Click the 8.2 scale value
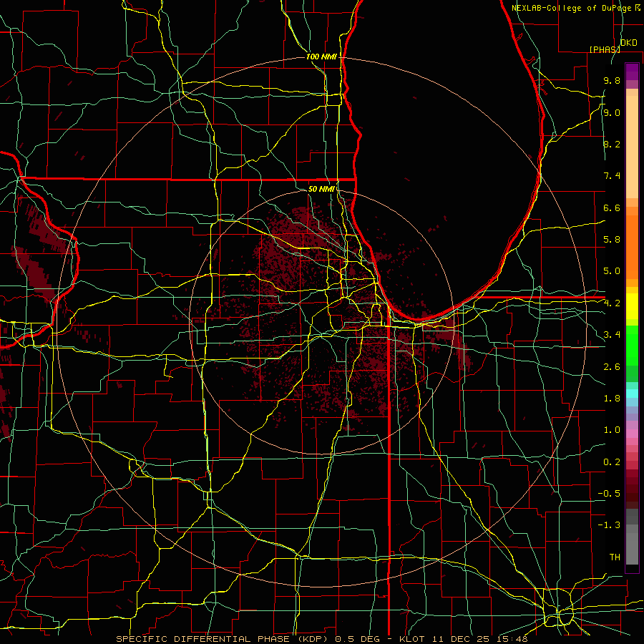This screenshot has height=644, width=644. click(x=612, y=144)
